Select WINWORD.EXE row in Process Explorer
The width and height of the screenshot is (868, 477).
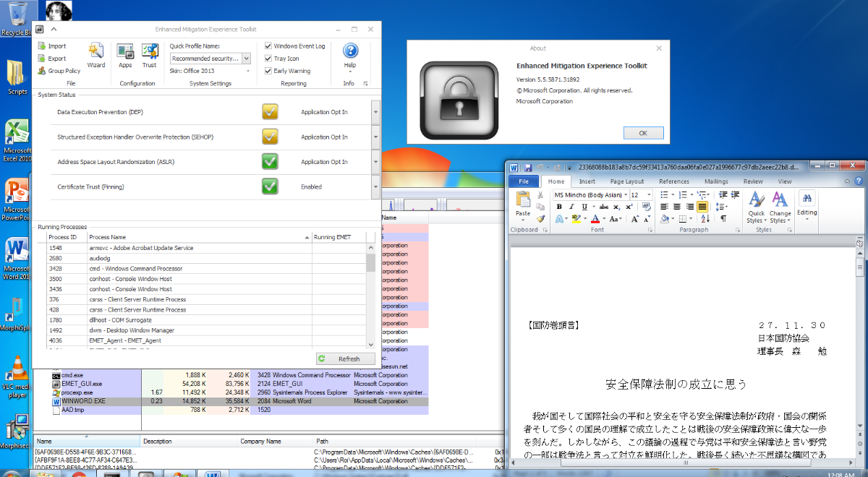pyautogui.click(x=239, y=400)
